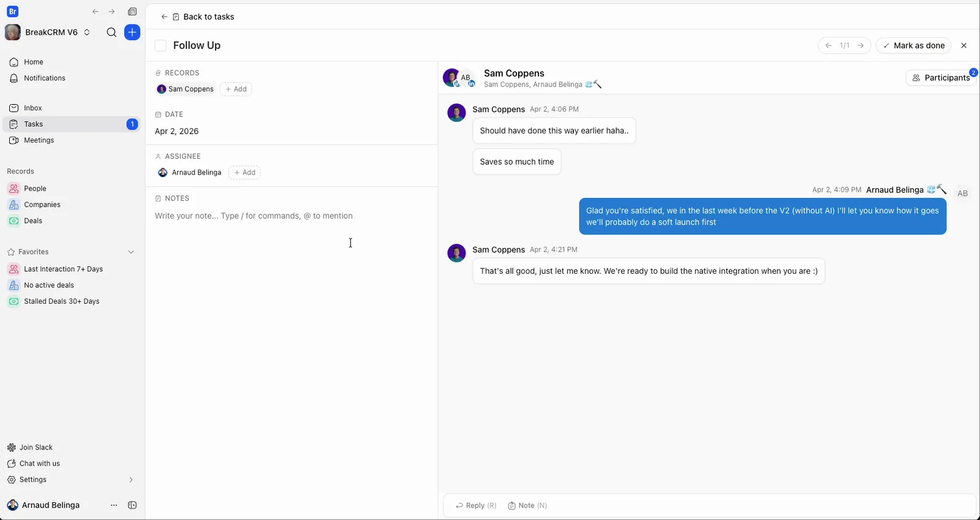This screenshot has height=520, width=980.
Task: Collapse the Favorites section chevron
Action: (131, 252)
